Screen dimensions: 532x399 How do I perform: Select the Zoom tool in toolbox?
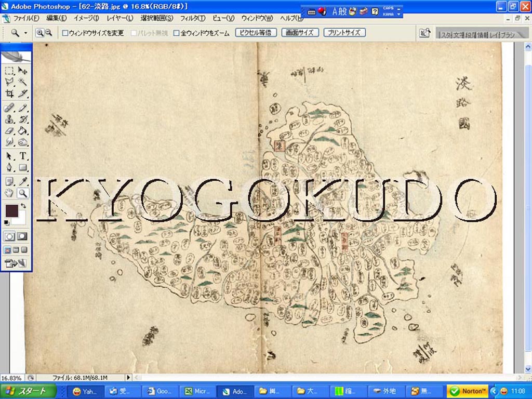pos(22,193)
